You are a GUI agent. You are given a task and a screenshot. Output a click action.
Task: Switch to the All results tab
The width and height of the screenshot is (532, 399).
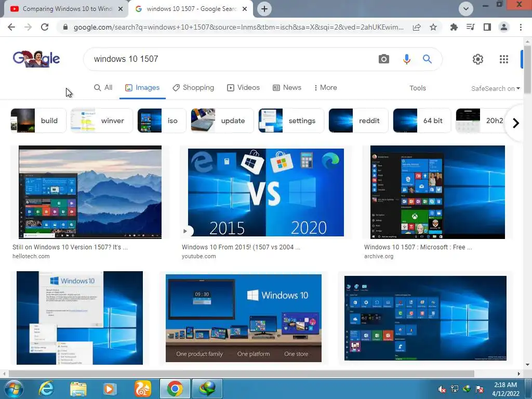pyautogui.click(x=103, y=87)
